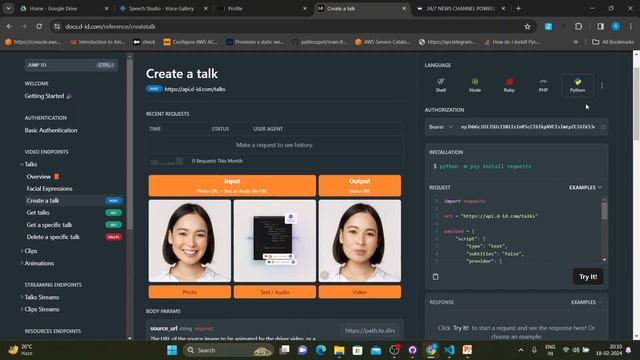Image resolution: width=640 pixels, height=360 pixels.
Task: Show hidden system tray icons
Action: pos(521,350)
